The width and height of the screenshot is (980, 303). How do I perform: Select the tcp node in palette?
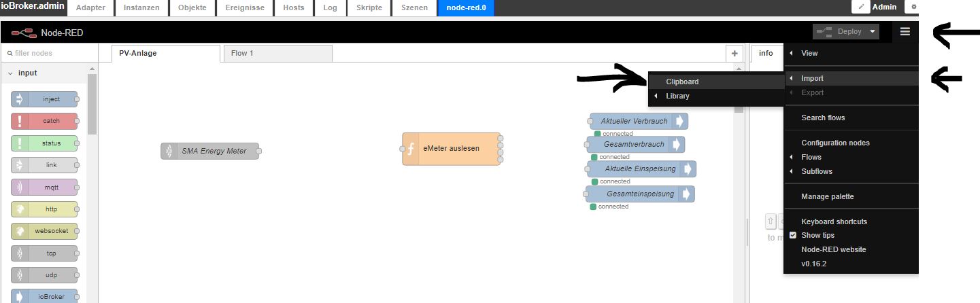[44, 253]
